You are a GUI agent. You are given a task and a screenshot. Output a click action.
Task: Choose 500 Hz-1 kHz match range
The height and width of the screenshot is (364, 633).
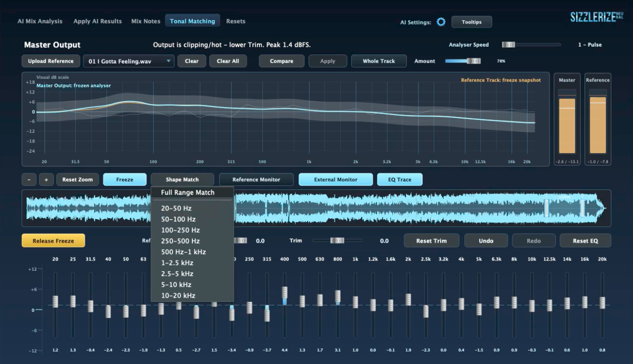pyautogui.click(x=192, y=252)
